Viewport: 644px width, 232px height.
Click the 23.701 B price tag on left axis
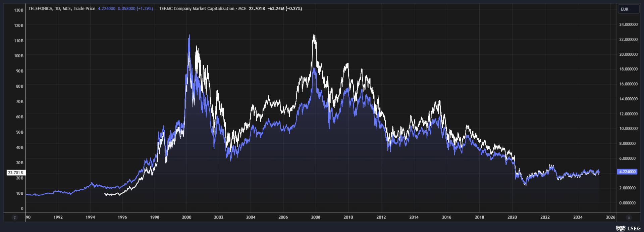point(16,173)
